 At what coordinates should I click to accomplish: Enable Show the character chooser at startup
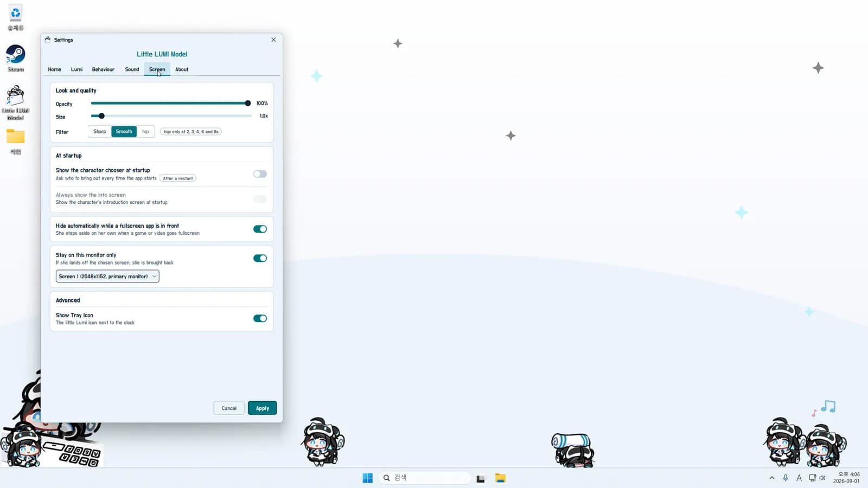point(260,174)
